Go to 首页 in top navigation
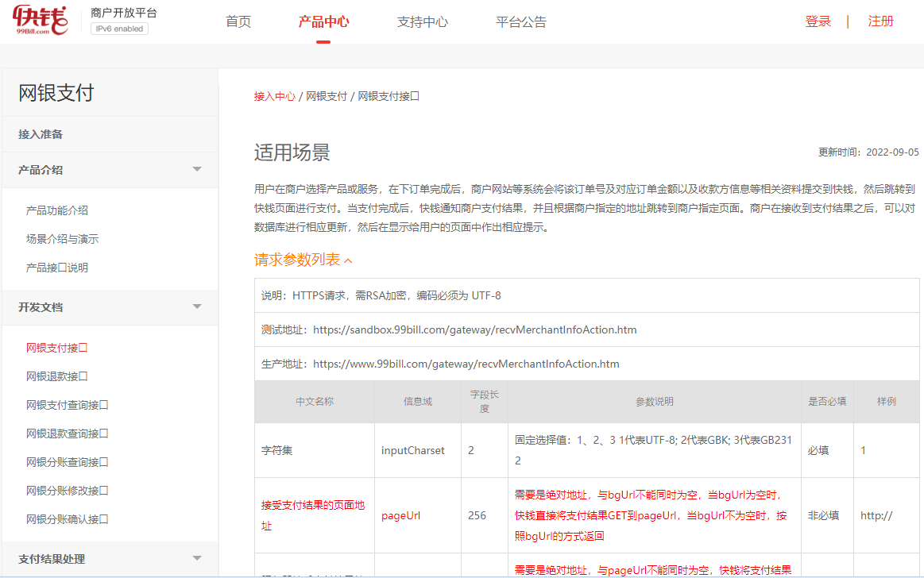This screenshot has height=578, width=924. pos(238,21)
